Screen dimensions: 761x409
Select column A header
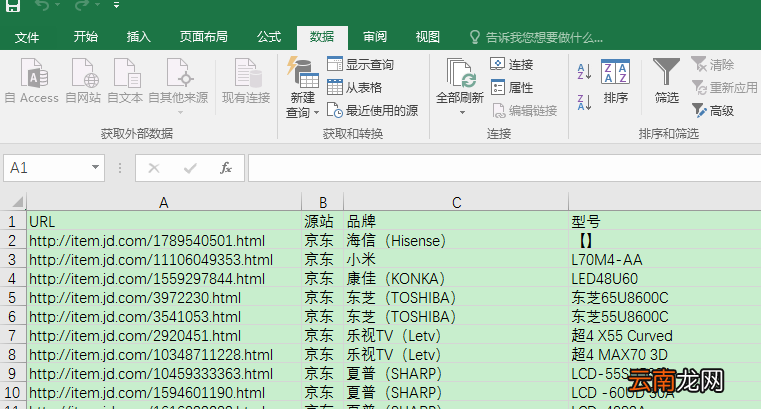tap(164, 202)
